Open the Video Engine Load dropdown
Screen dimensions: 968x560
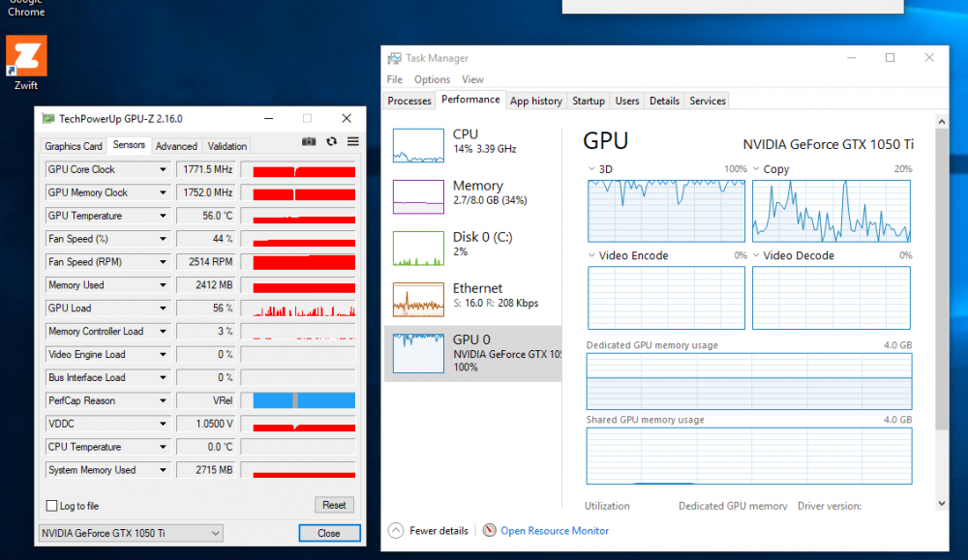163,355
